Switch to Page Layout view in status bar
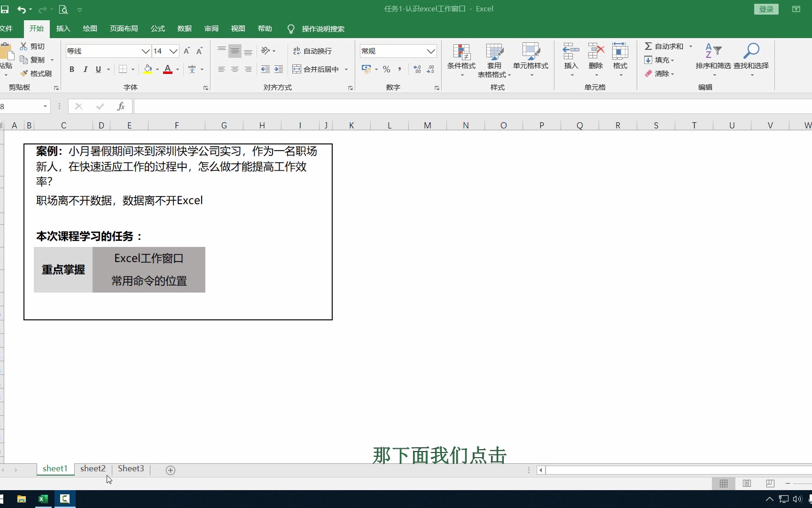This screenshot has width=812, height=508. tap(747, 483)
